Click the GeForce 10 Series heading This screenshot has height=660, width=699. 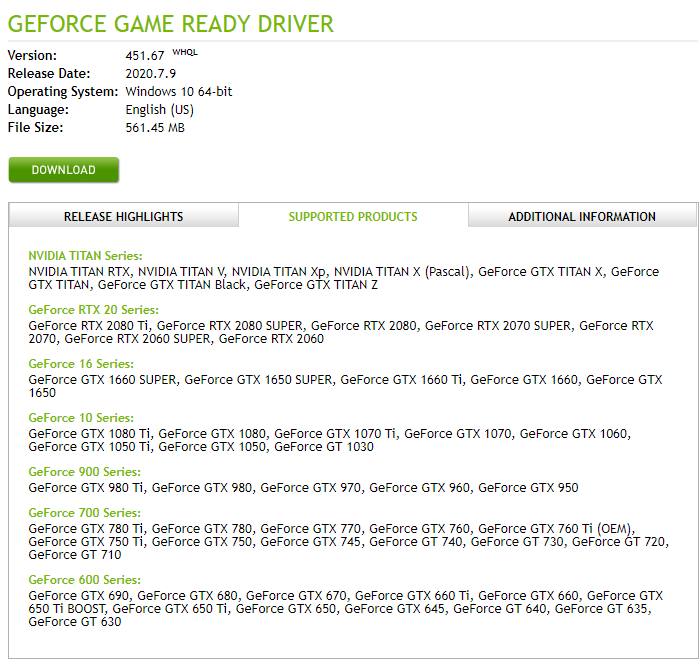[81, 418]
